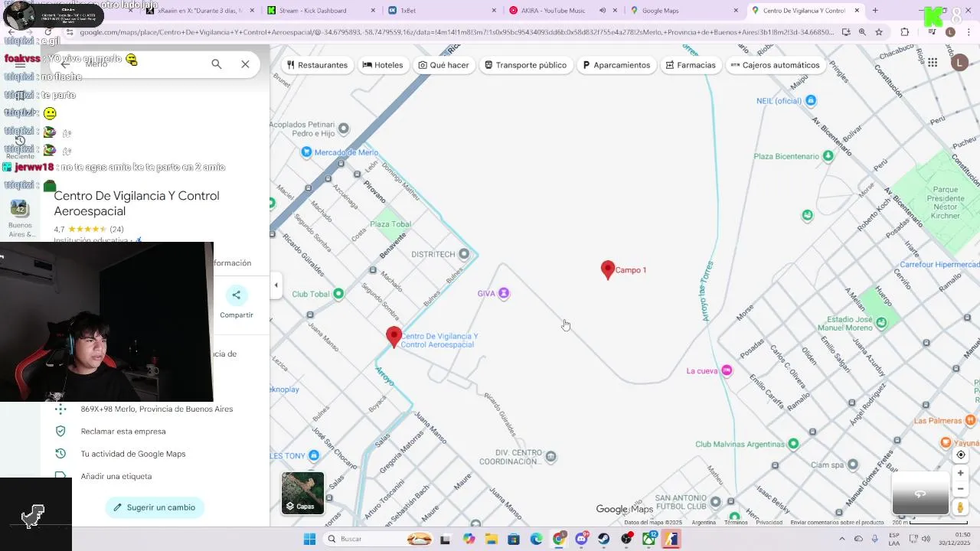The width and height of the screenshot is (980, 551).
Task: Select the Mercado de Merlo marker
Action: click(306, 152)
